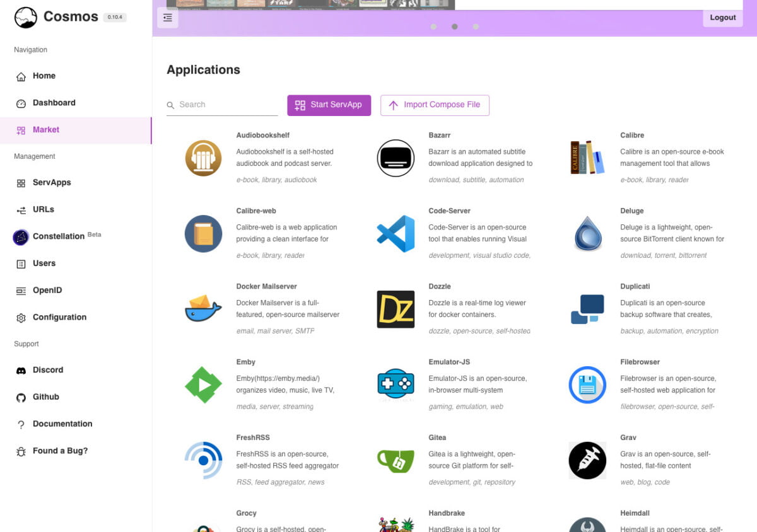
Task: Collapse the sidebar with the top-left icon
Action: point(167,18)
